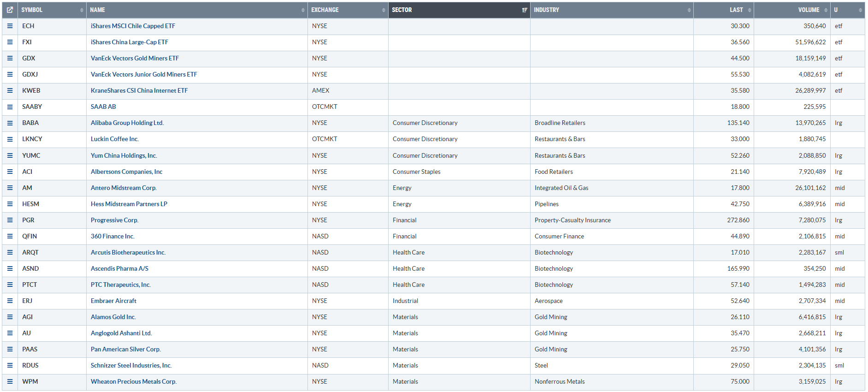Image resolution: width=868 pixels, height=392 pixels.
Task: Open the row menu icon for ERJ
Action: coord(10,301)
